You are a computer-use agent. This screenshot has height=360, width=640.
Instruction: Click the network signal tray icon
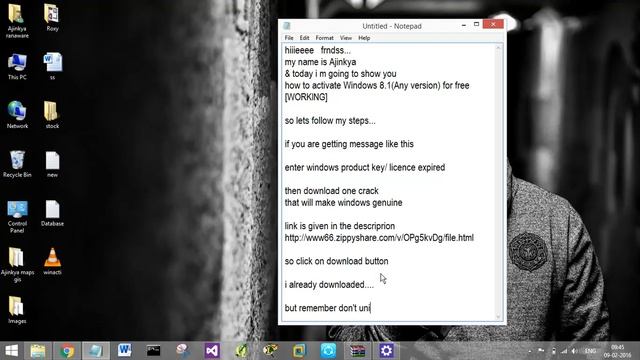564,351
